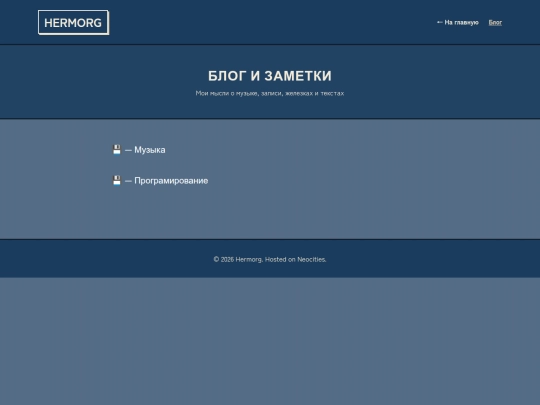The image size is (540, 405).
Task: Open the 'Програмирование' category
Action: point(171,181)
